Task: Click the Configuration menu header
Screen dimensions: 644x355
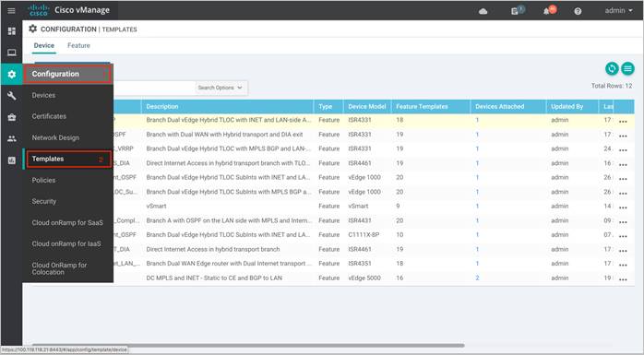Action: (x=67, y=74)
